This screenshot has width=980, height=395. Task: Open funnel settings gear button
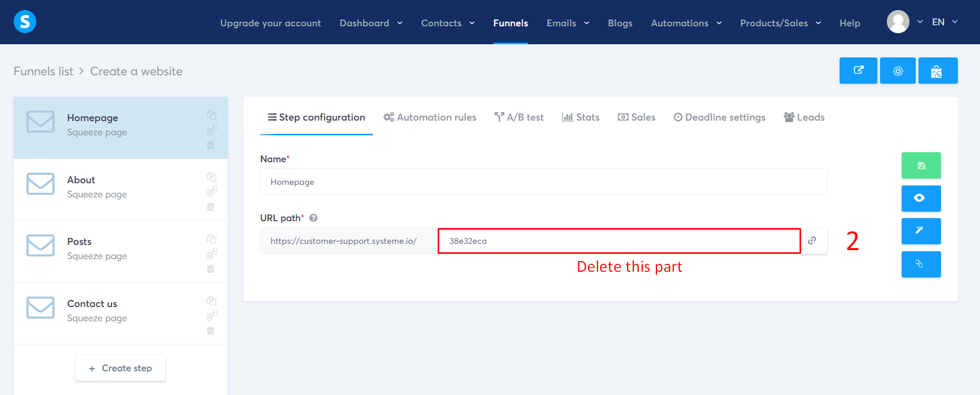[898, 71]
